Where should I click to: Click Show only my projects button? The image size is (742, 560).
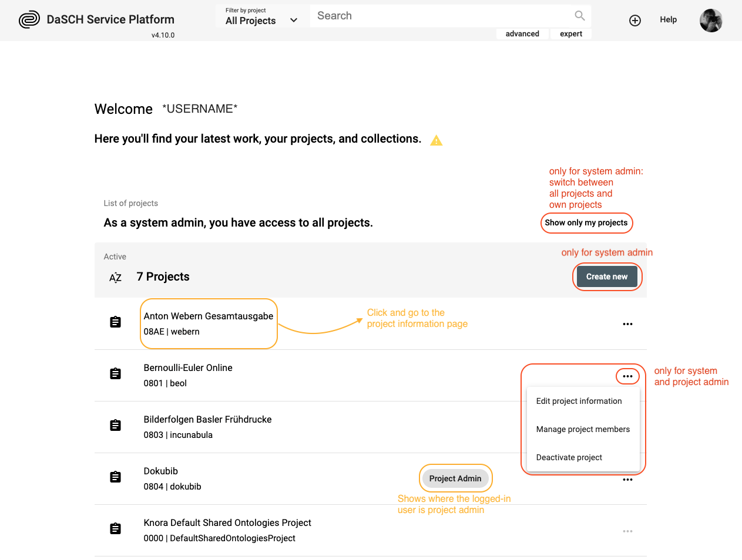point(586,222)
